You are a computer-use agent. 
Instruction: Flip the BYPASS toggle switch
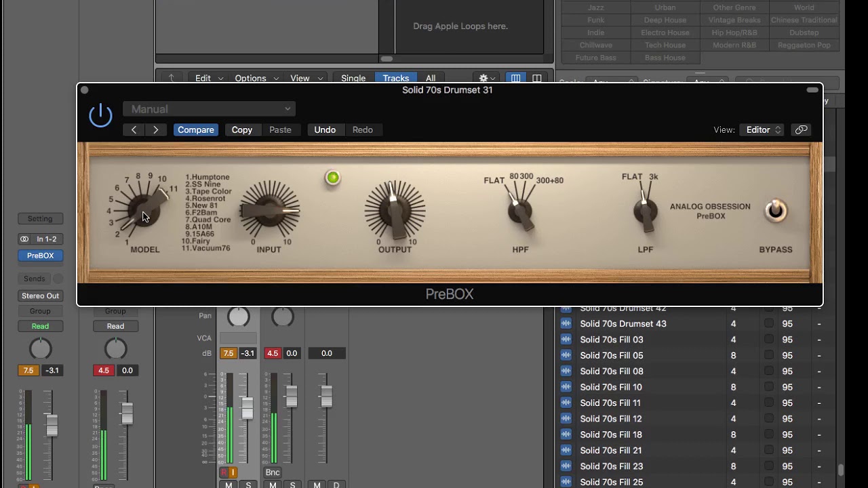776,211
